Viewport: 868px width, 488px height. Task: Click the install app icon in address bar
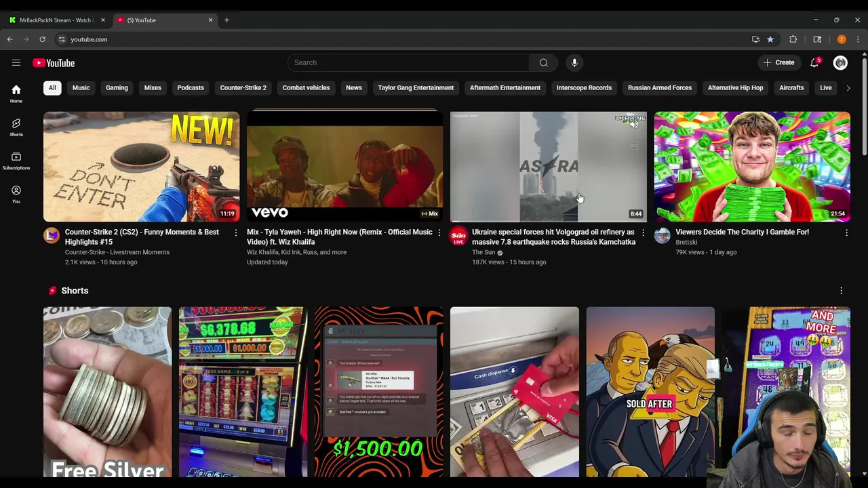click(x=755, y=39)
